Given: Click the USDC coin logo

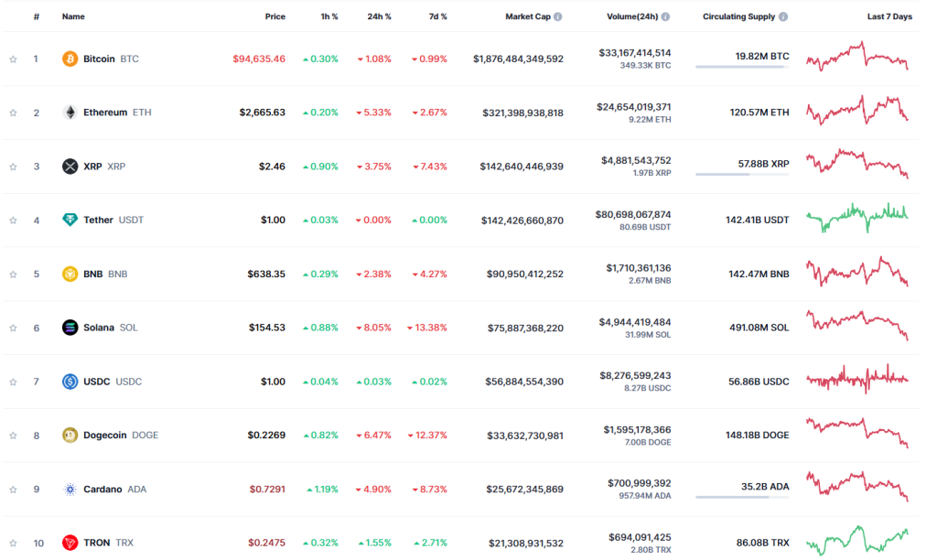Looking at the screenshot, I should pyautogui.click(x=70, y=382).
